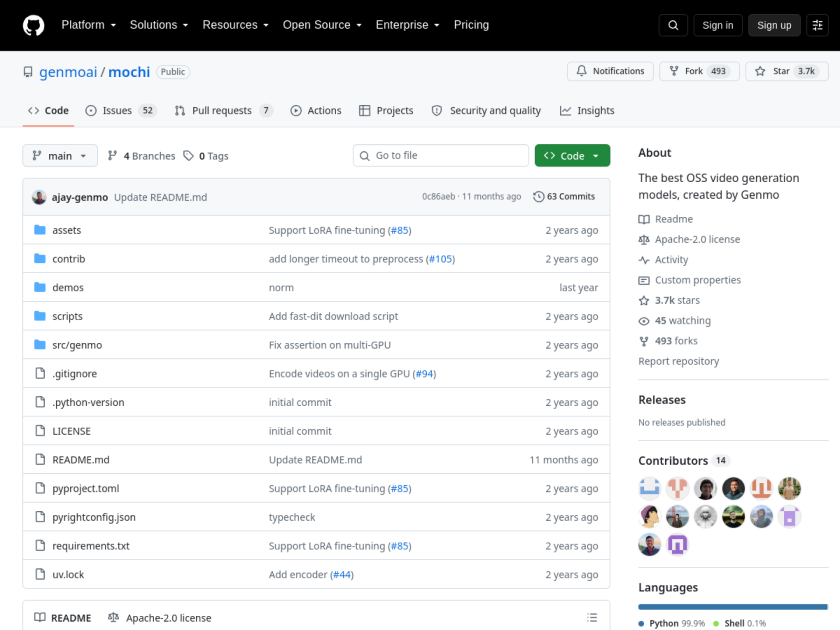This screenshot has height=630, width=840.
Task: Open Custom properties in About sidebar
Action: [x=689, y=280]
